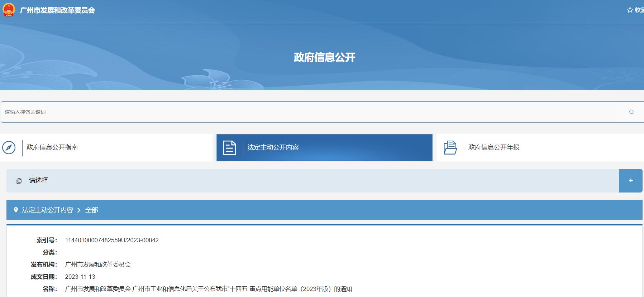Click 广州市发展和改革委员会 site title
The width and height of the screenshot is (644, 297).
click(57, 10)
